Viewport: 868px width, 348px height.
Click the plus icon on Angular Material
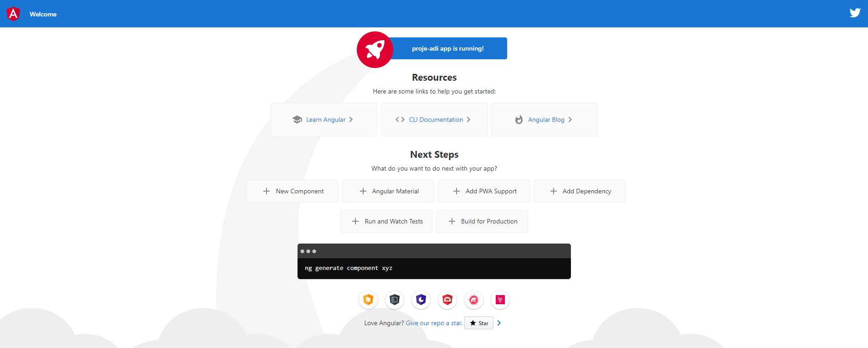click(363, 191)
